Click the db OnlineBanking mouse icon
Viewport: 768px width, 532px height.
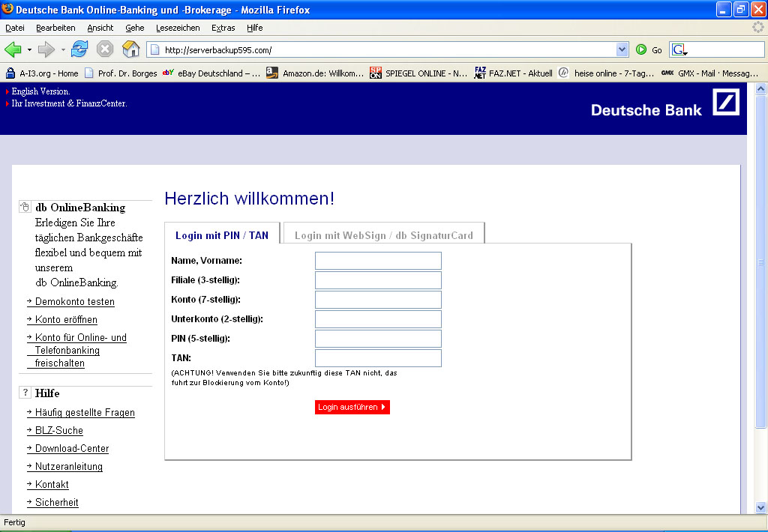point(25,207)
